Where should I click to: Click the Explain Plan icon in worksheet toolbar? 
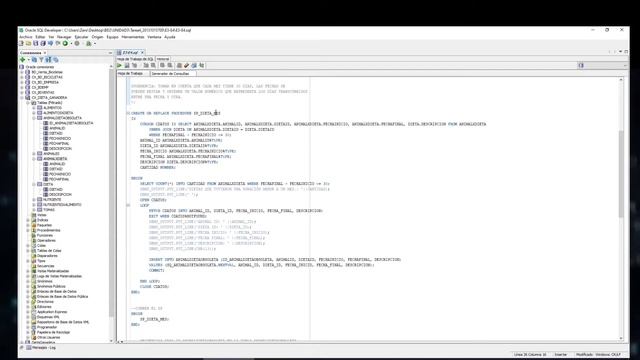135,65
